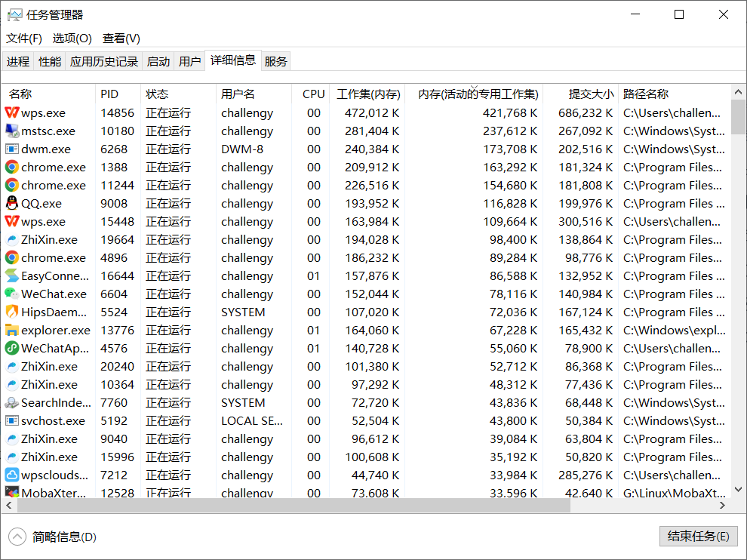Viewport: 747px width, 560px height.
Task: Open the 选项(O) menu
Action: (72, 38)
